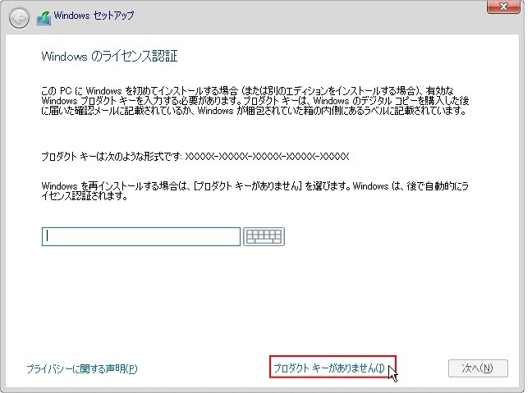Click the Windows セットアップ title text
Image resolution: width=532 pixels, height=393 pixels.
pyautogui.click(x=94, y=16)
